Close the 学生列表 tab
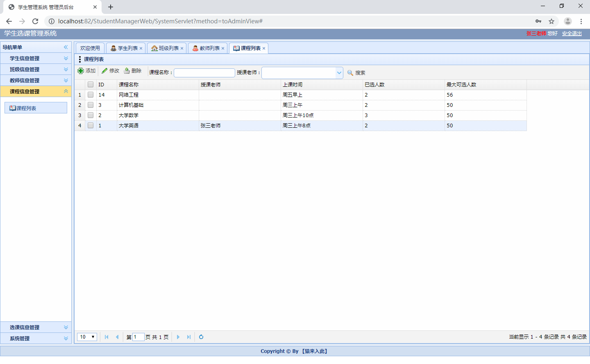This screenshot has height=364, width=590. (141, 48)
